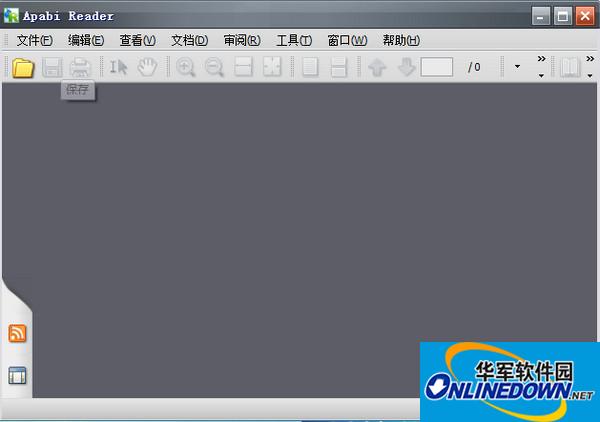Viewport: 600px width, 422px height.
Task: Click the Fit page icon
Action: [x=272, y=67]
